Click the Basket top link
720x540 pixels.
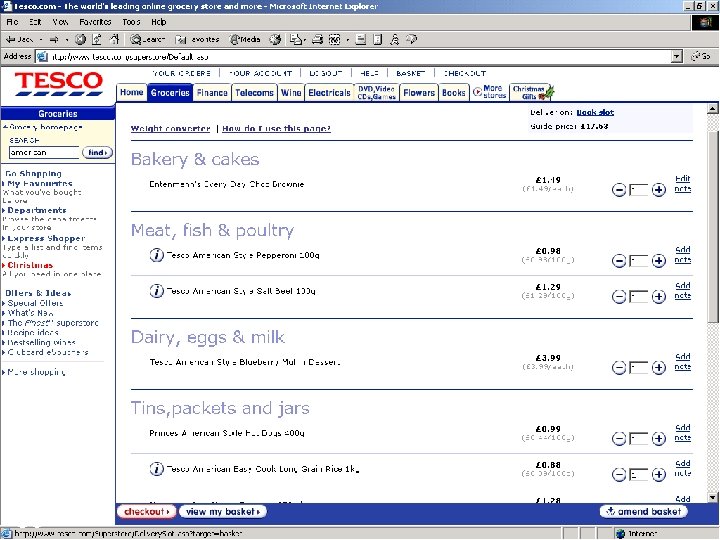[411, 73]
